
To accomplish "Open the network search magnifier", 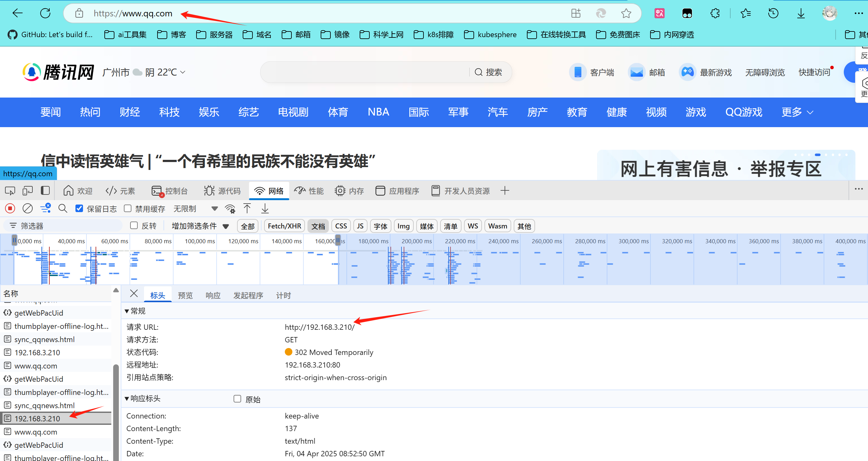I will tap(63, 209).
